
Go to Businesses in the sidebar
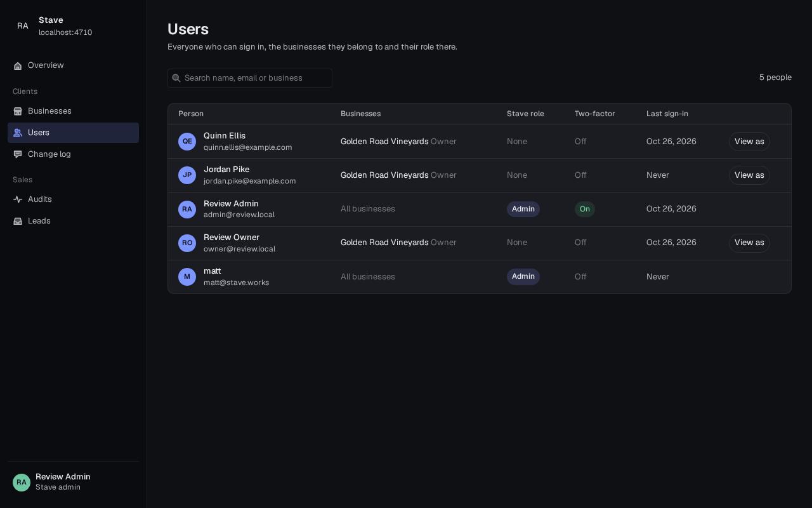click(x=73, y=111)
